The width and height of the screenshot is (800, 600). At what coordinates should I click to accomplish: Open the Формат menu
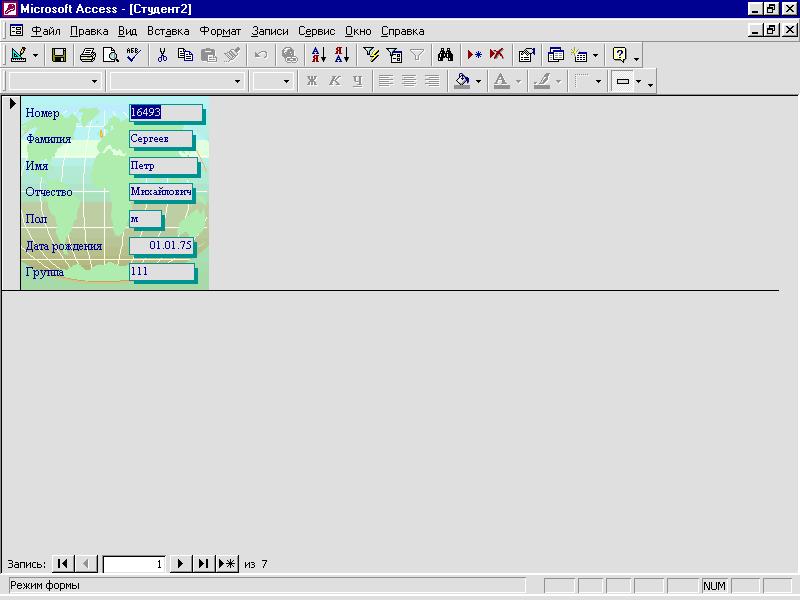(220, 31)
